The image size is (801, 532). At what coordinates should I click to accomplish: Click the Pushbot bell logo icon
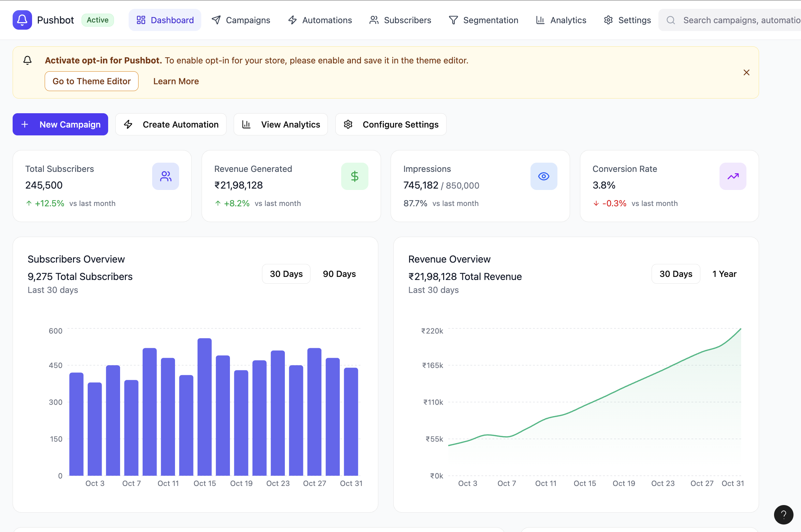(22, 20)
